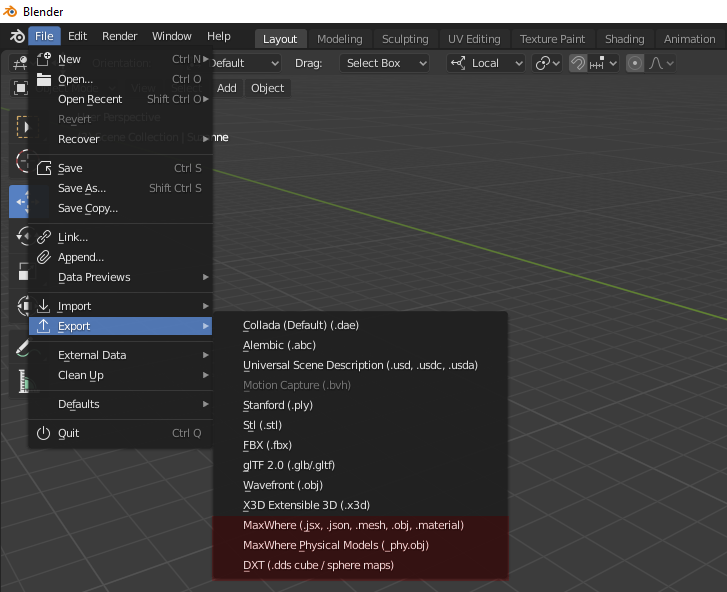
Task: Click Save Copy... in the File menu
Action: pyautogui.click(x=121, y=208)
